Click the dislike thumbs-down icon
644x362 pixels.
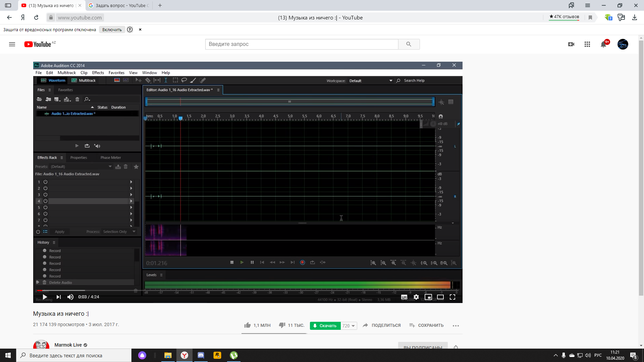(x=282, y=325)
